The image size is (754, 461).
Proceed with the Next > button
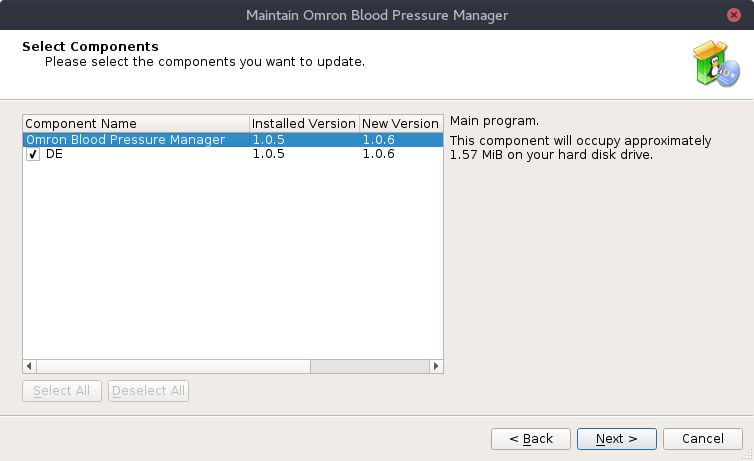(616, 439)
